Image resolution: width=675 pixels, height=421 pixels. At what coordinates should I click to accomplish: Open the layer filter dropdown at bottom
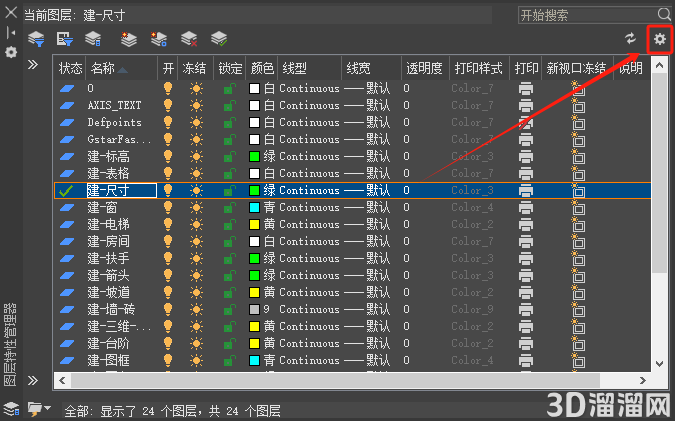[x=39, y=408]
